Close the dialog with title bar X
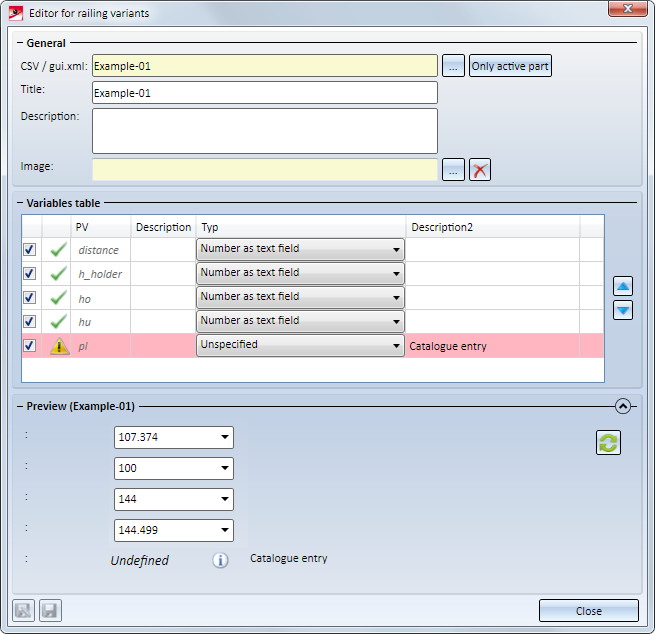Viewport: 655px width, 634px height. (627, 9)
